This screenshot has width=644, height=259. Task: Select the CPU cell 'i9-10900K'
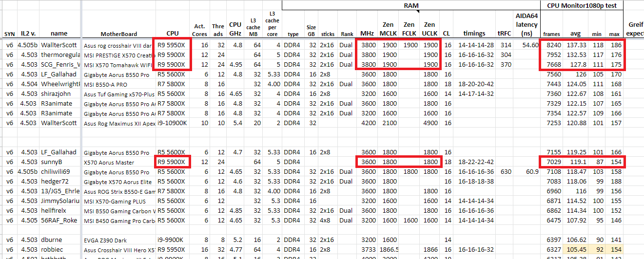(172, 123)
